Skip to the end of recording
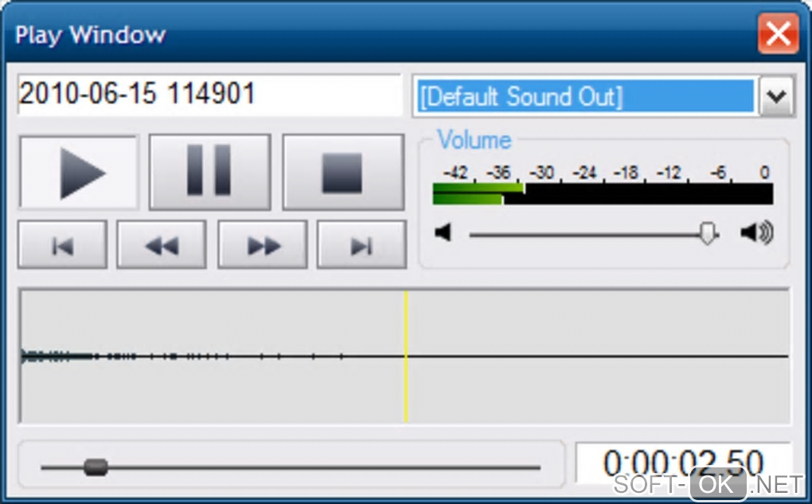Viewport: 812px width, 504px height. tap(361, 245)
